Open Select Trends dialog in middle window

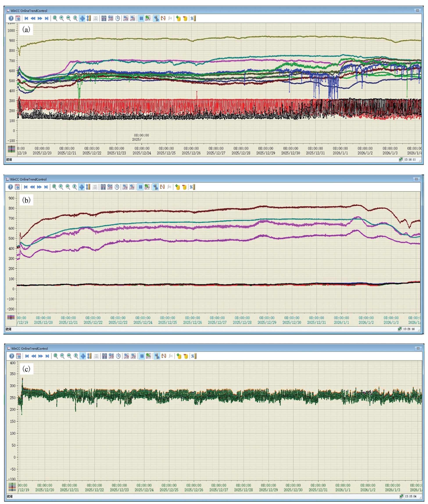[110, 187]
